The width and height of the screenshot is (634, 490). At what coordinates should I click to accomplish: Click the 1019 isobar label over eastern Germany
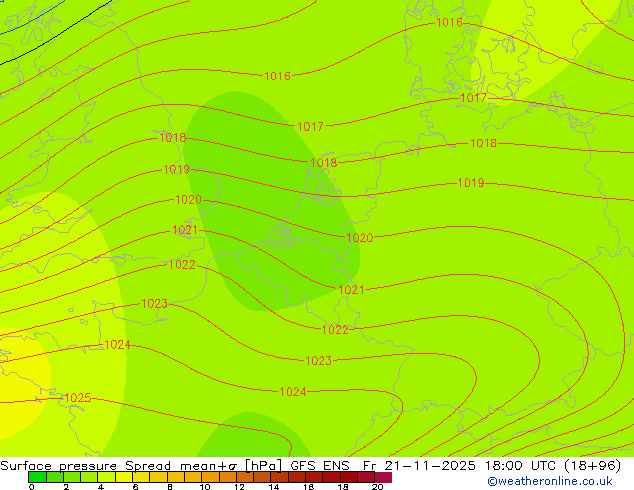tap(471, 183)
